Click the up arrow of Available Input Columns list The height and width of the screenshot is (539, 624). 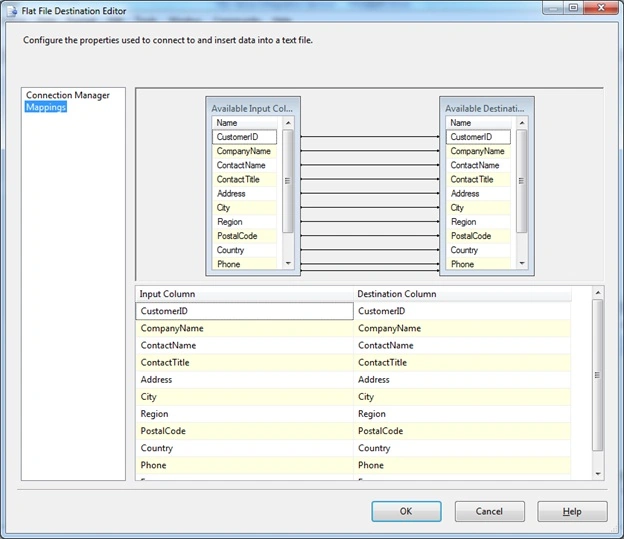pyautogui.click(x=288, y=123)
